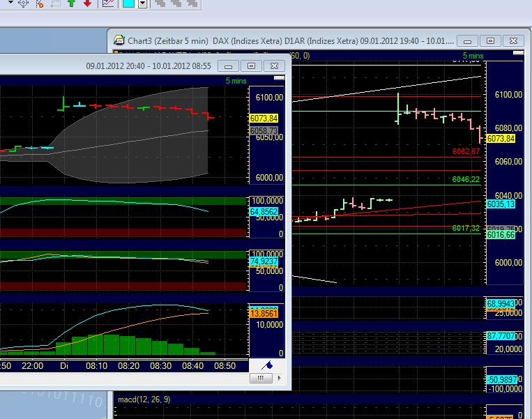Open the dropdown arrow beside the cyan color

coord(142,3)
